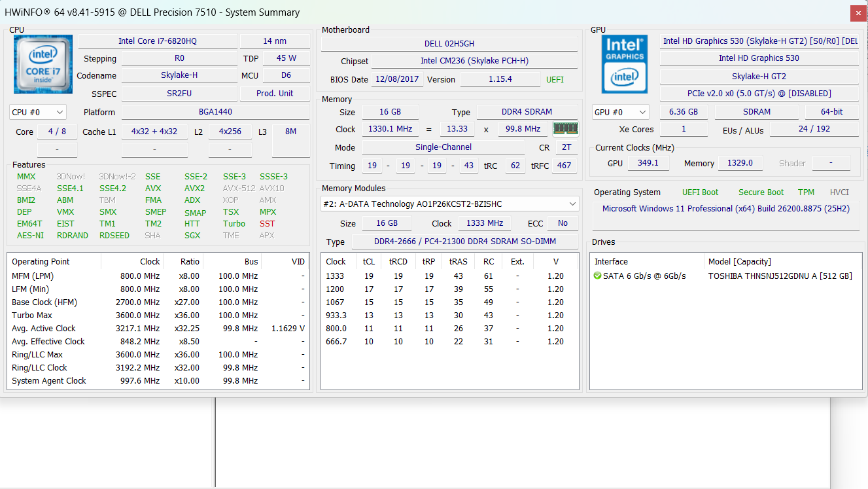The width and height of the screenshot is (868, 489).
Task: Click the UEFI Boot indicator
Action: [x=700, y=192]
